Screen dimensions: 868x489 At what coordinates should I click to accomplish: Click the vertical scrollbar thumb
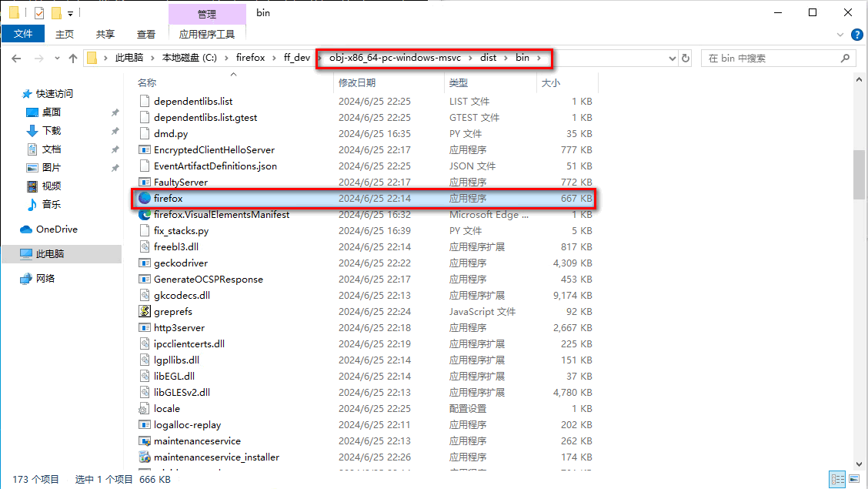[859, 175]
